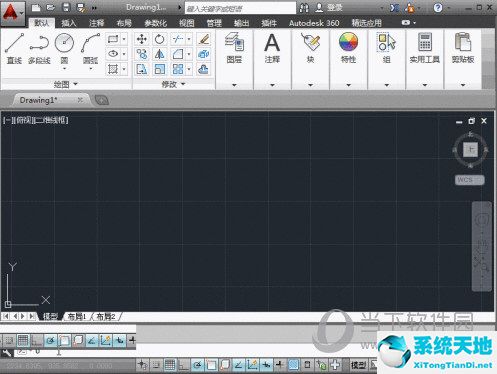
Task: Use the Explode tool
Action: coord(203,54)
